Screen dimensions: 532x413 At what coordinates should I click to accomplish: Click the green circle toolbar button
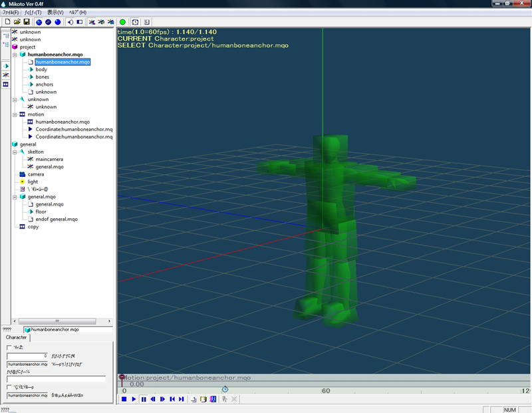coord(122,22)
